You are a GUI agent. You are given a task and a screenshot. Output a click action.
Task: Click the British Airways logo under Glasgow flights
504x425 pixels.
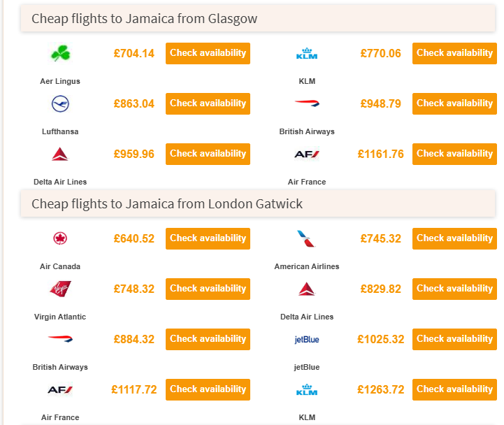tap(307, 103)
